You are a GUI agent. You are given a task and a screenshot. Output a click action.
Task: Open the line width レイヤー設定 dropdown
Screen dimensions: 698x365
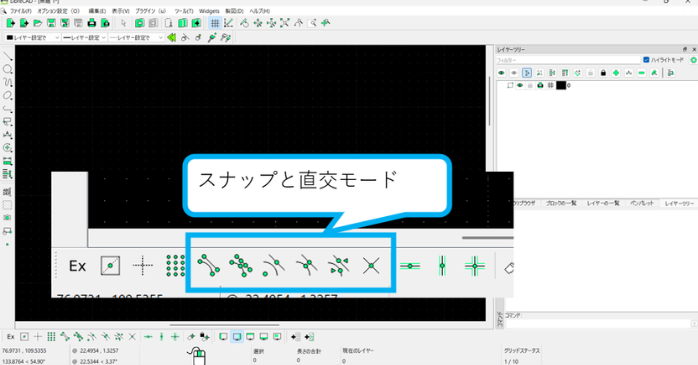click(x=84, y=38)
